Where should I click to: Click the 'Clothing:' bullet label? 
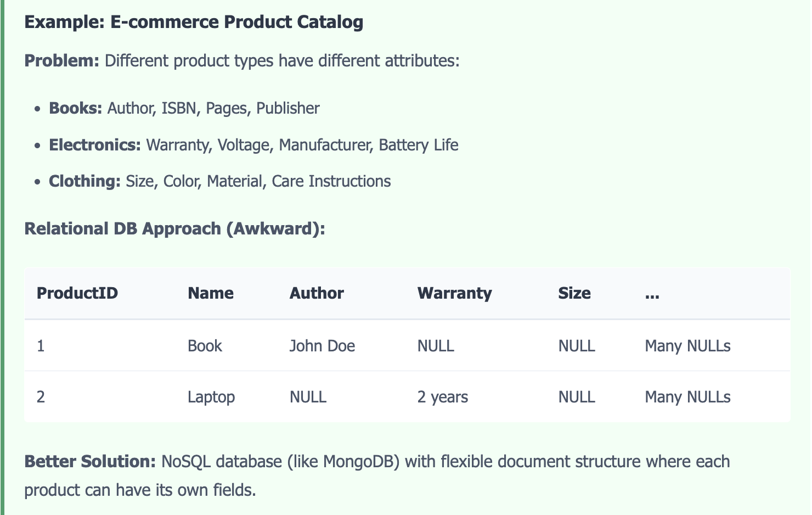click(85, 181)
